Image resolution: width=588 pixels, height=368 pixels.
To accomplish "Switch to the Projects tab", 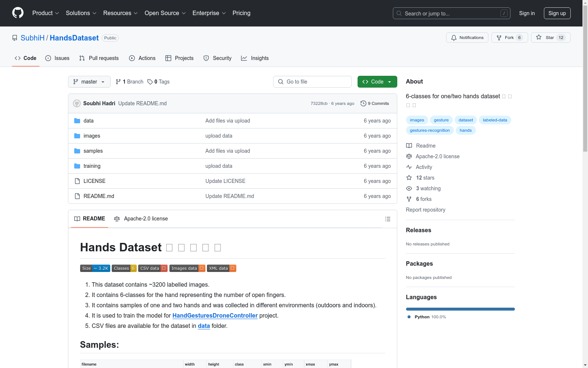I will point(179,58).
